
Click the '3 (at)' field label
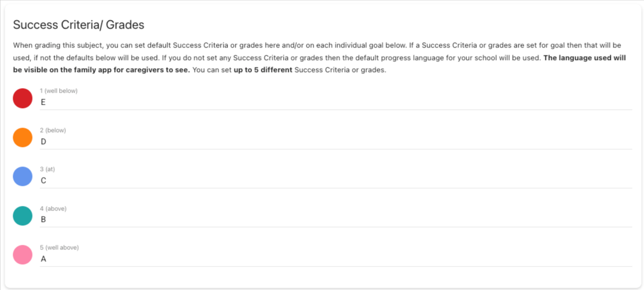[x=48, y=169]
